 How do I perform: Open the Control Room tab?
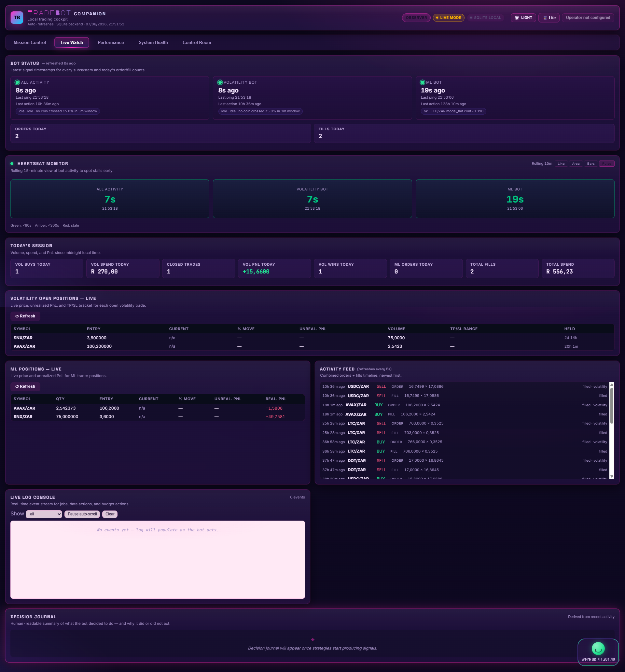(197, 42)
